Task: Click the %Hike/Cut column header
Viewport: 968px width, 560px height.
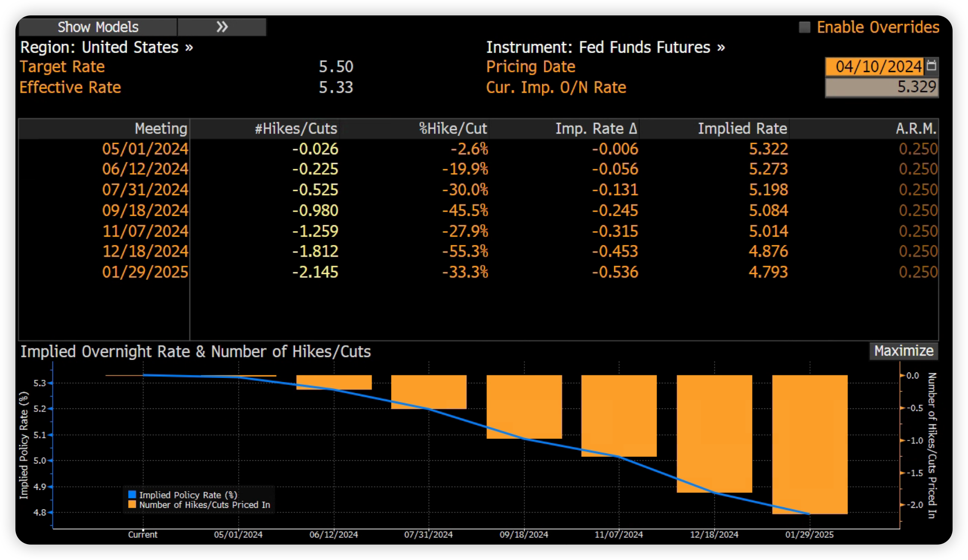Action: [x=453, y=128]
